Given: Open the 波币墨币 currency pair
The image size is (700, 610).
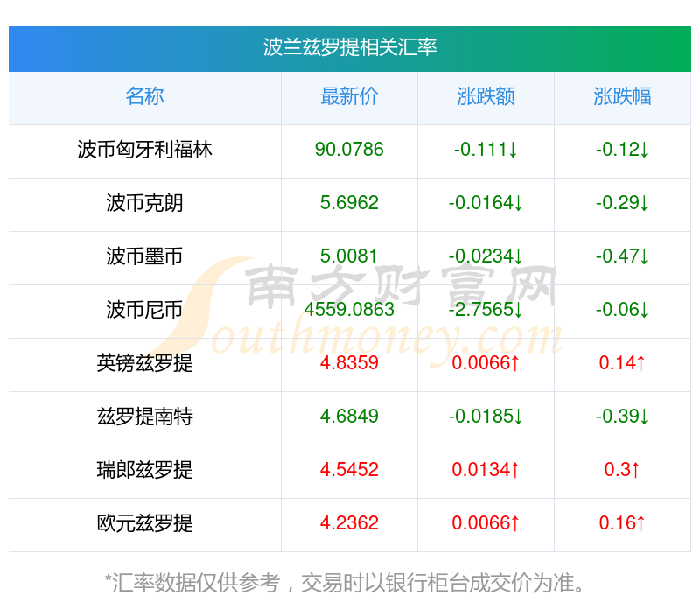Looking at the screenshot, I should tap(144, 256).
